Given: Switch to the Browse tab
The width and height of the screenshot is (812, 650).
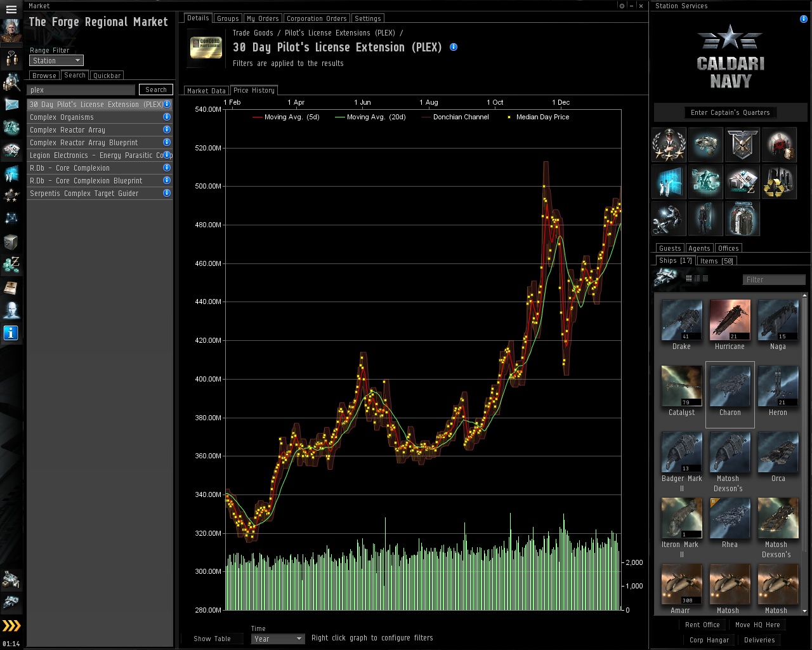Looking at the screenshot, I should [x=44, y=76].
